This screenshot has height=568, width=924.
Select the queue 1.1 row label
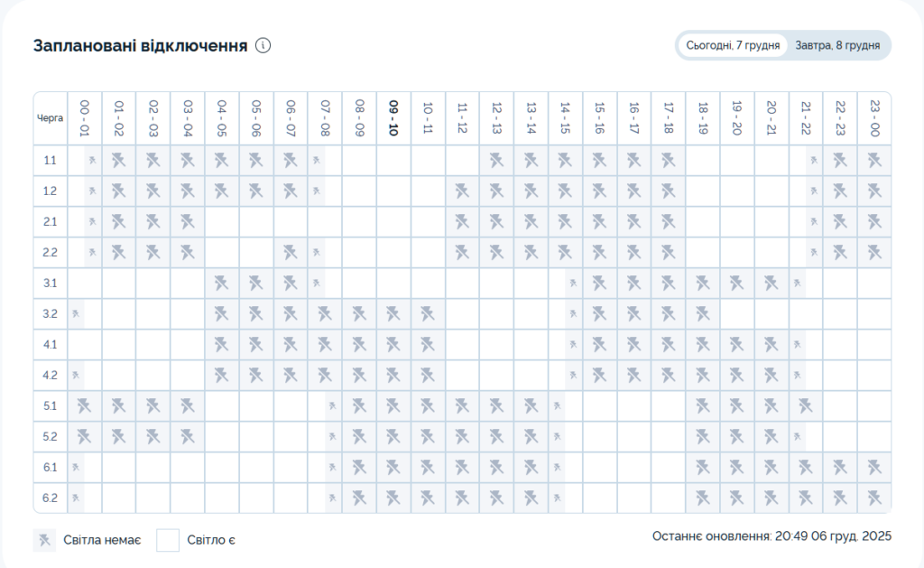click(x=51, y=161)
